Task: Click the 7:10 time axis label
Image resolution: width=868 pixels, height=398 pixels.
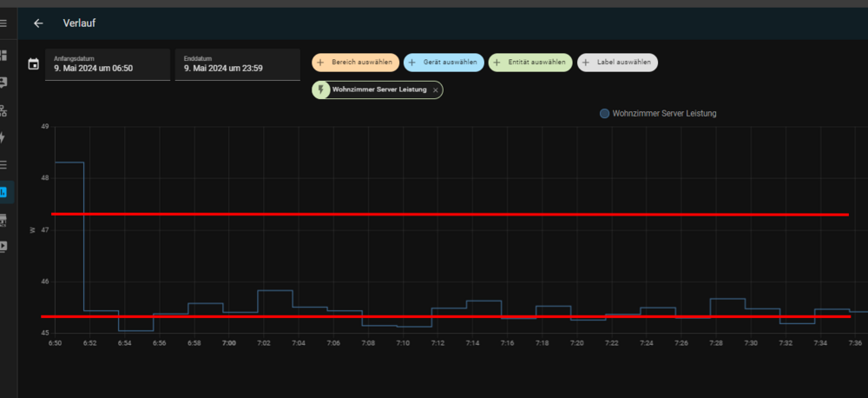Action: pos(403,343)
